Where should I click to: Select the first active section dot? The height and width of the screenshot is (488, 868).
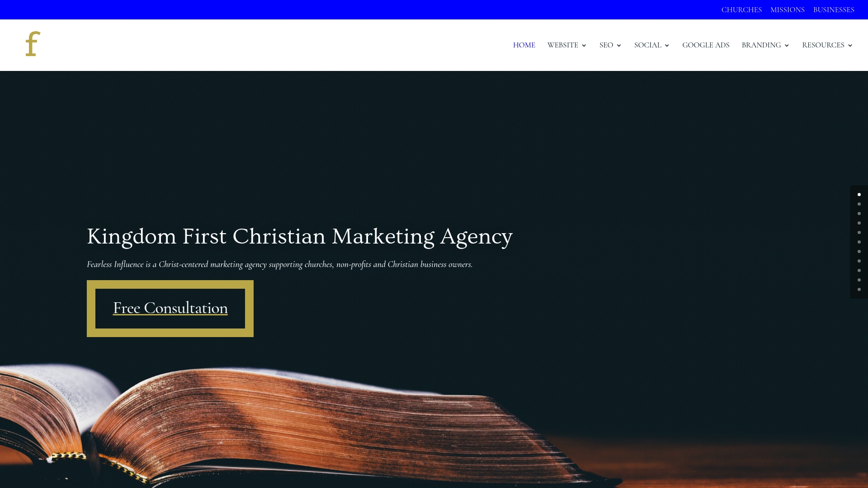[859, 194]
